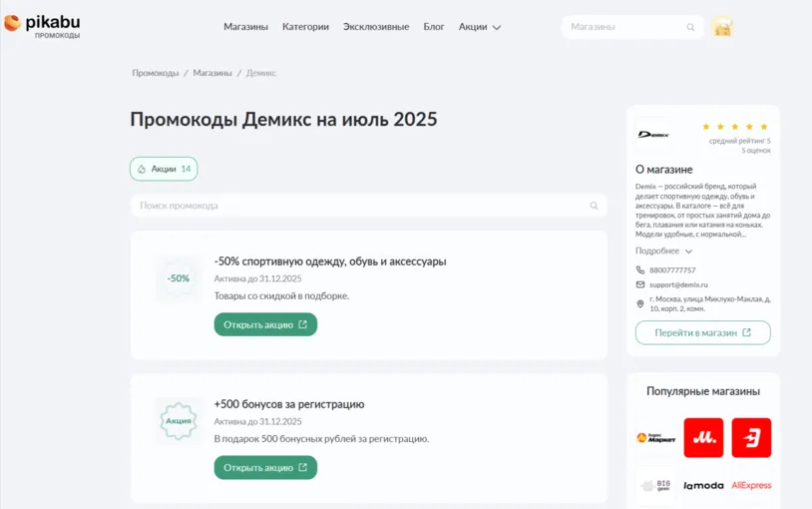Open the AliExpress store logo
812x509 pixels.
(751, 486)
